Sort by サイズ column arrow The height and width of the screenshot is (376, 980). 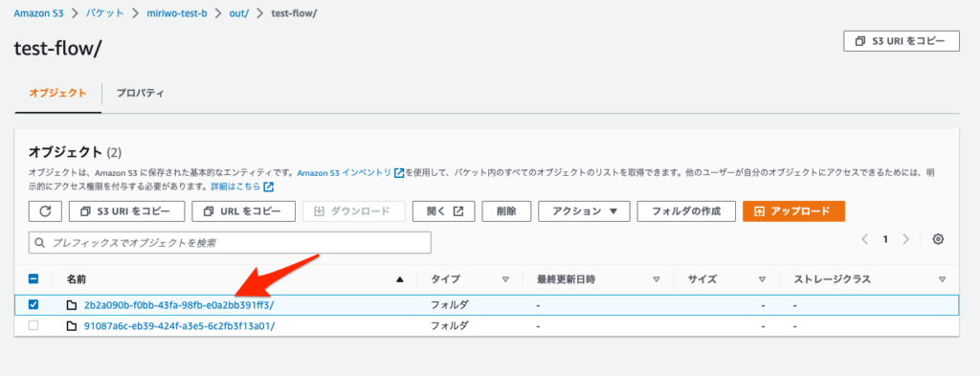point(762,279)
